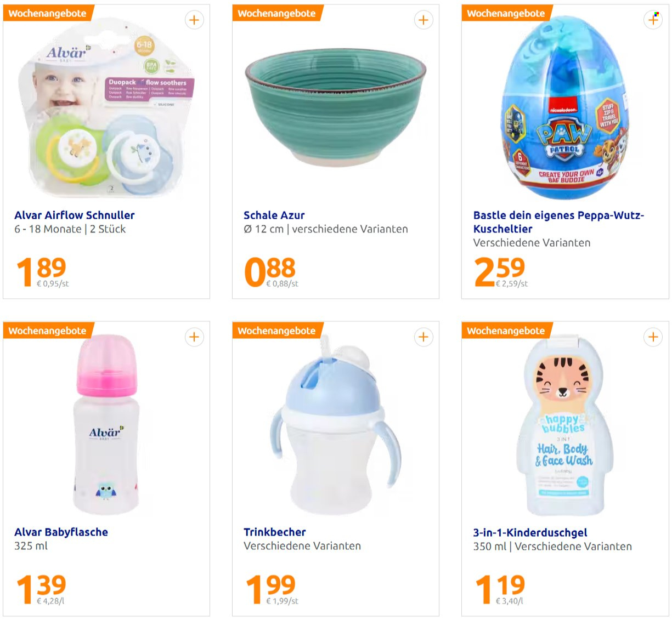Add Alvar Babyflasche with plus icon

194,337
